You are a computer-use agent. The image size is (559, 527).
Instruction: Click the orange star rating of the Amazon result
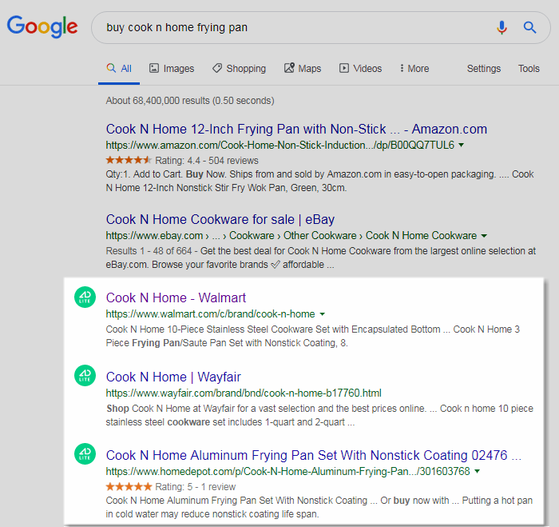point(129,160)
